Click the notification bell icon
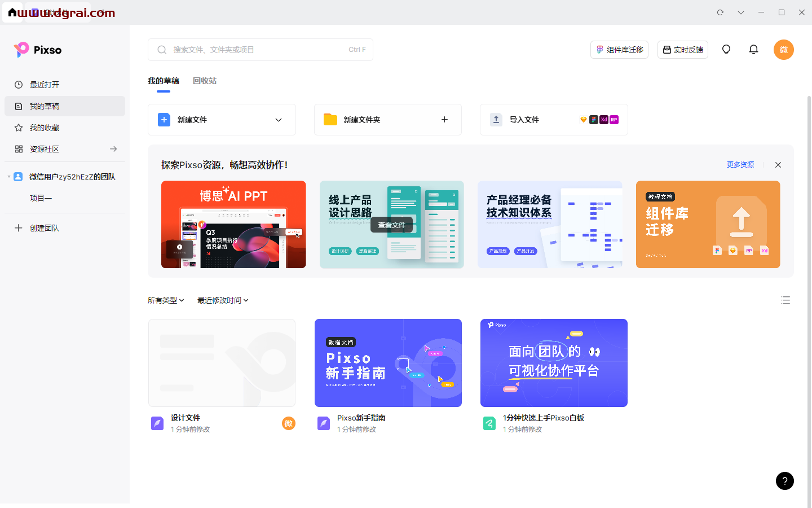Image resolution: width=812 pixels, height=508 pixels. click(753, 50)
